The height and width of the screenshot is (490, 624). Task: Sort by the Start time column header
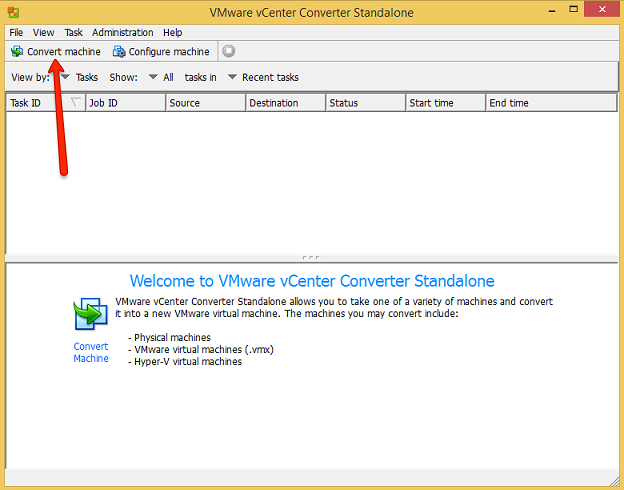coord(446,103)
